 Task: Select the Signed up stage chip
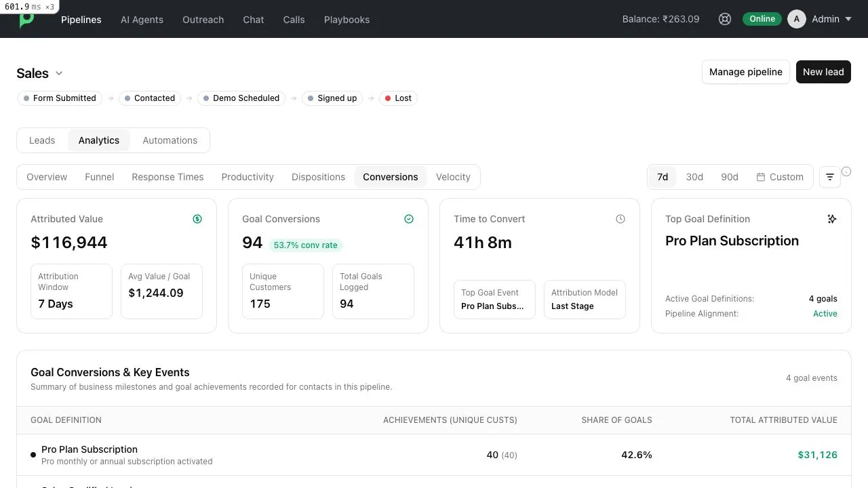click(x=332, y=98)
